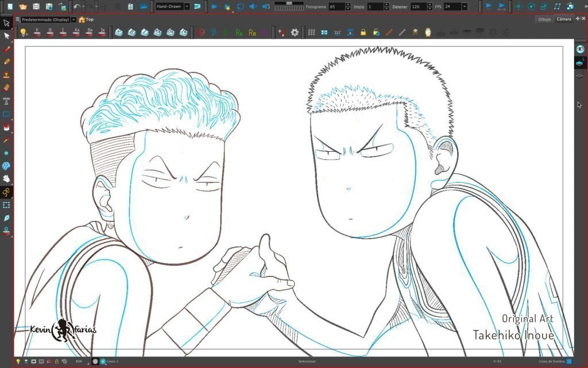Select the Stamp tool
This screenshot has width=588, height=368.
6,74
